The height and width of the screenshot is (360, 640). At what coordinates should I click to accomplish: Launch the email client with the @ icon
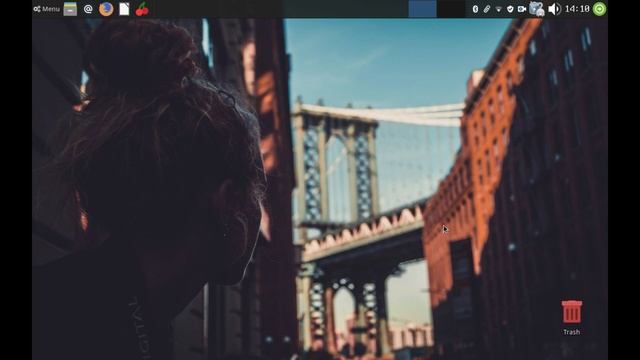pos(88,9)
